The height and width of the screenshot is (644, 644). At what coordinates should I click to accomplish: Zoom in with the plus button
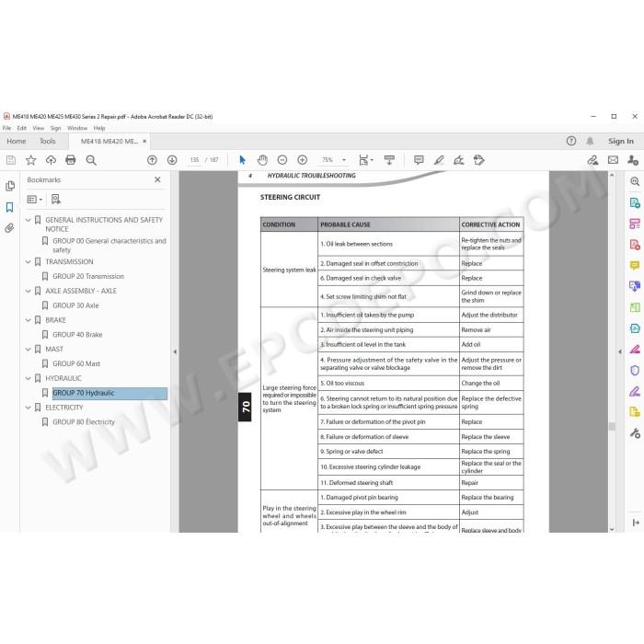303,160
